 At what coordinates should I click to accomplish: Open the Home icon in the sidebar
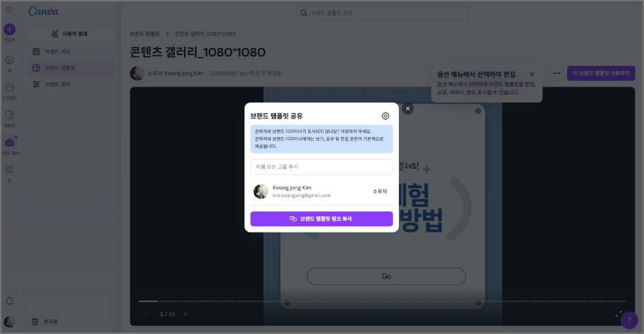[10, 60]
